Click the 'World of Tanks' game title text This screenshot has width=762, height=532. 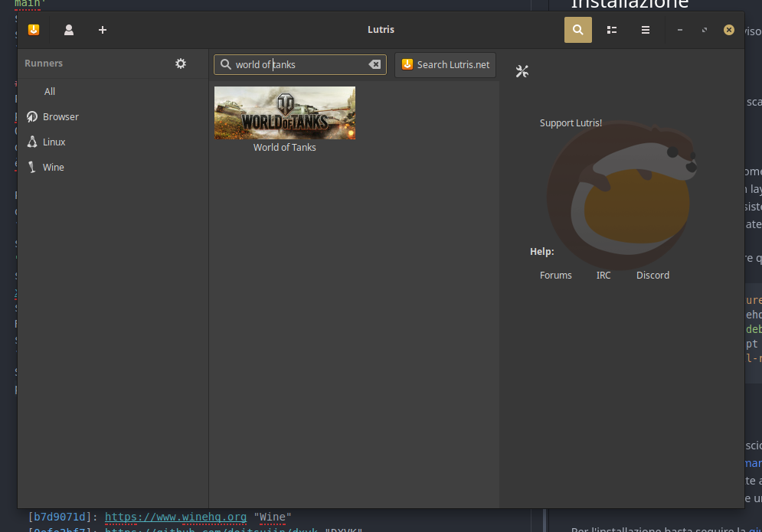285,147
